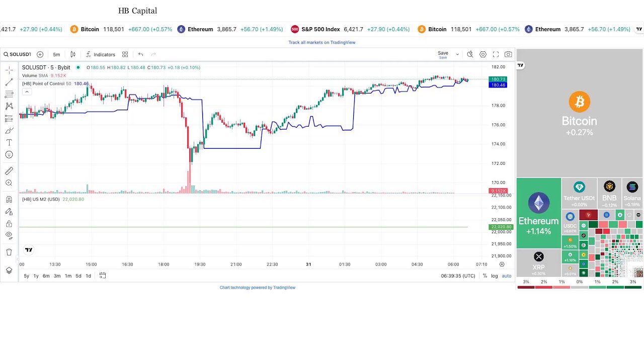644x362 pixels.
Task: Toggle hide all drawings eye icon
Action: pos(9,235)
